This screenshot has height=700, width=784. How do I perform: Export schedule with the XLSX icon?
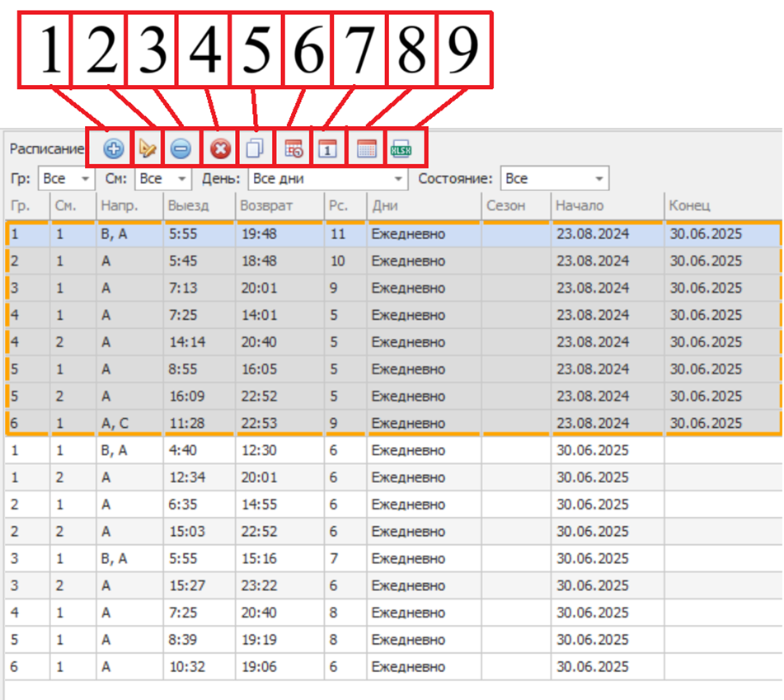coord(401,149)
